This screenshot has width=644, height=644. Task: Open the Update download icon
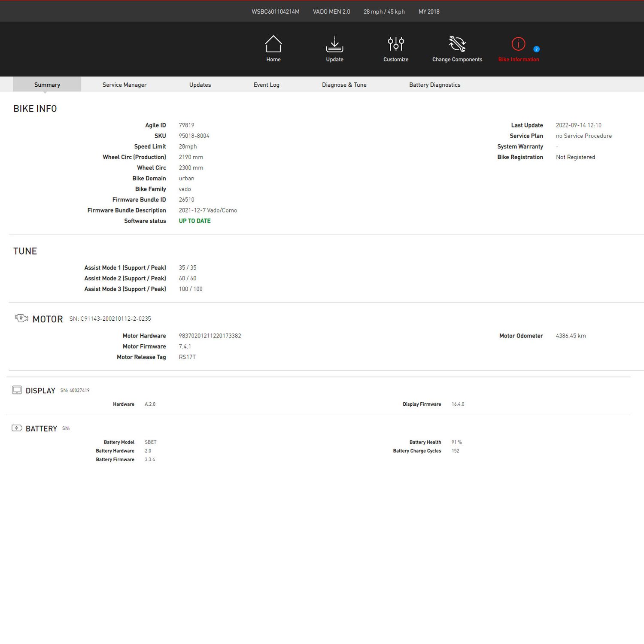click(x=334, y=44)
